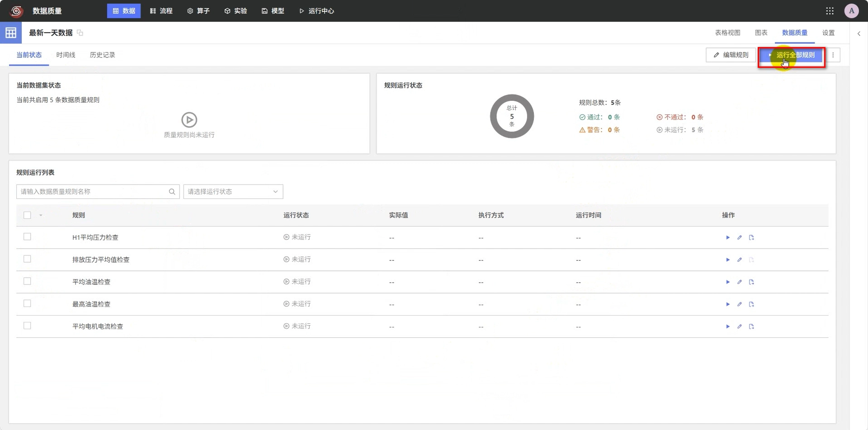Collapse the right side panel arrow
This screenshot has height=430, width=868.
coord(859,33)
